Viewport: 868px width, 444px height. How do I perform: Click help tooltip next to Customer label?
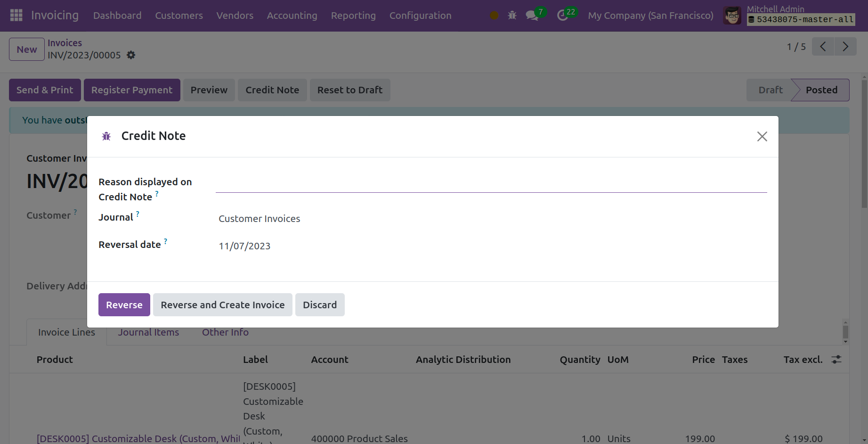tap(75, 212)
